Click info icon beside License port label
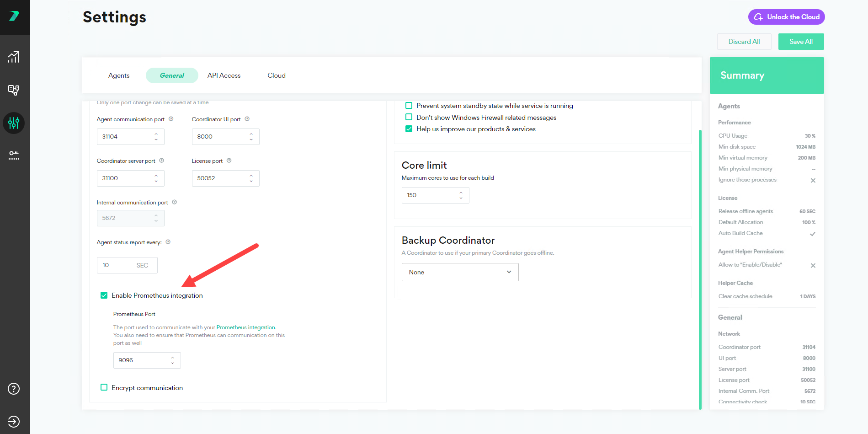The width and height of the screenshot is (868, 434). coord(229,161)
